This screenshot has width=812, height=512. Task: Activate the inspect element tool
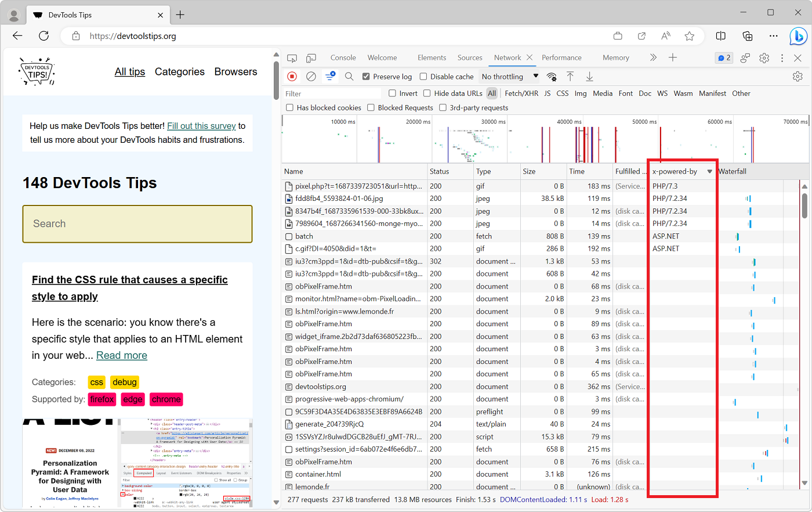point(292,58)
